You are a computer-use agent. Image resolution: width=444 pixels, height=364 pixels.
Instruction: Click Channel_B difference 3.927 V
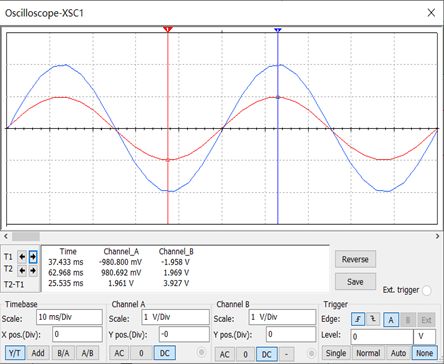tap(176, 283)
